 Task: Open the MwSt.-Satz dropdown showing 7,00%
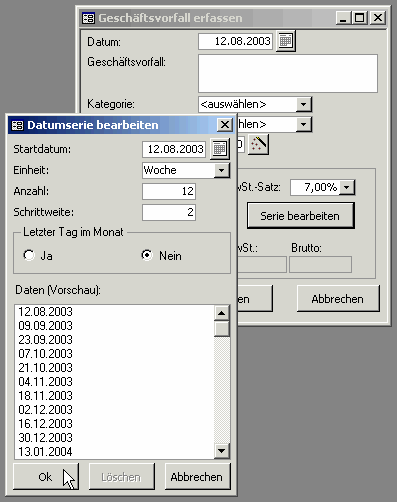tap(347, 187)
